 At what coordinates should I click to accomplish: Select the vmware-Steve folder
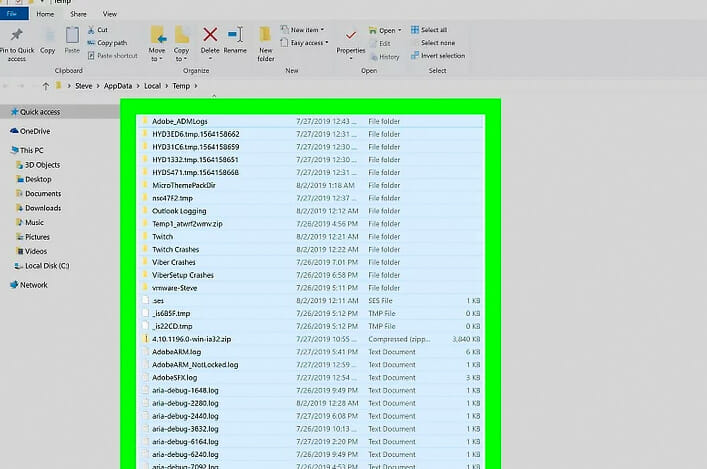(x=310, y=288)
